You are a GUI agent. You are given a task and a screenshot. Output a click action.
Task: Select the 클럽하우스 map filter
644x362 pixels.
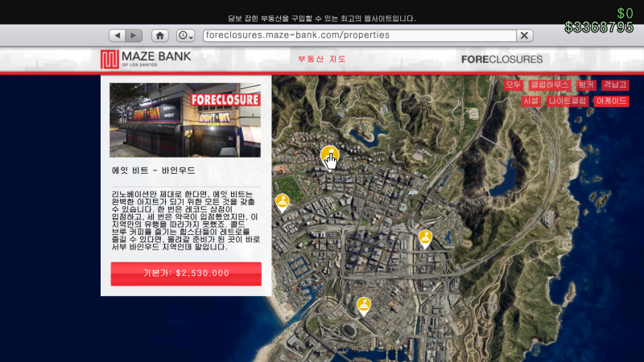tap(550, 85)
